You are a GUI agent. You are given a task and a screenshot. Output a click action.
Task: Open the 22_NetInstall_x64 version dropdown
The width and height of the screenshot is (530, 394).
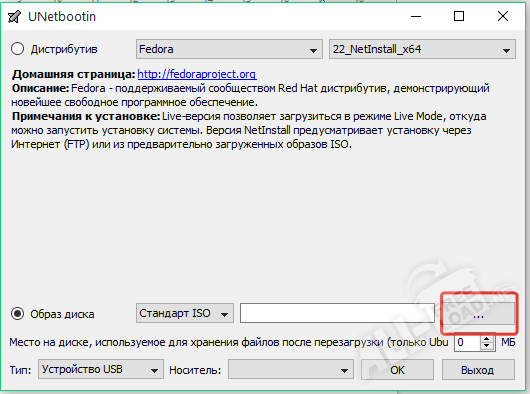423,49
